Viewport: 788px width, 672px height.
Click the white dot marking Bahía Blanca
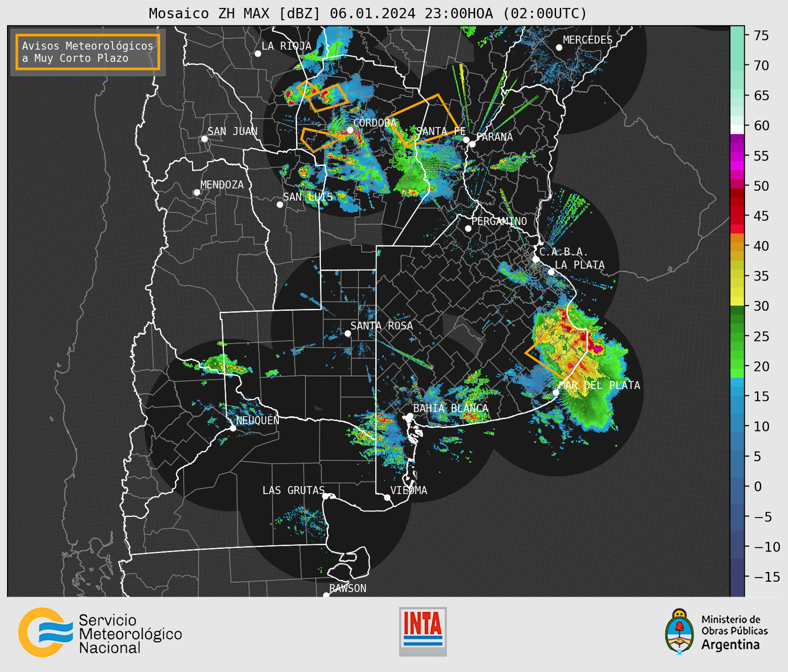[x=410, y=416]
